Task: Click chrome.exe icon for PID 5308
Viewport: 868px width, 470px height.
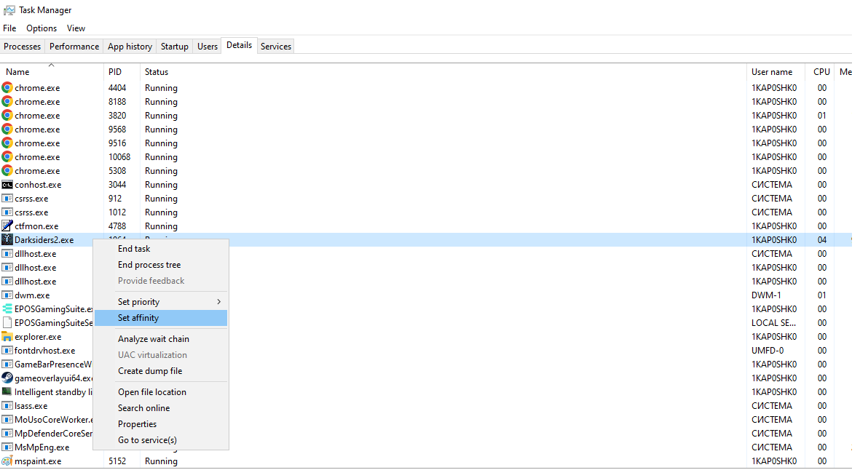Action: tap(7, 170)
